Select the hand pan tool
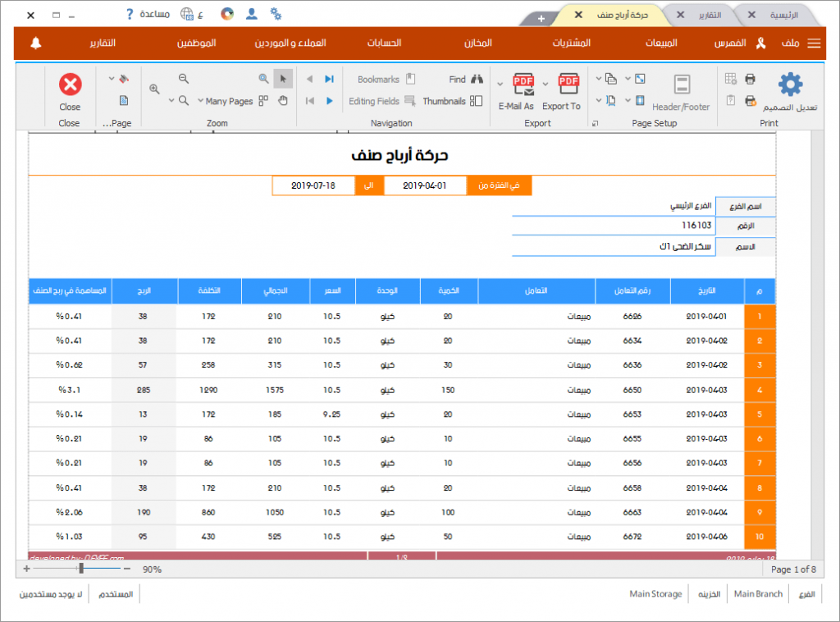The image size is (840, 622). 283,101
